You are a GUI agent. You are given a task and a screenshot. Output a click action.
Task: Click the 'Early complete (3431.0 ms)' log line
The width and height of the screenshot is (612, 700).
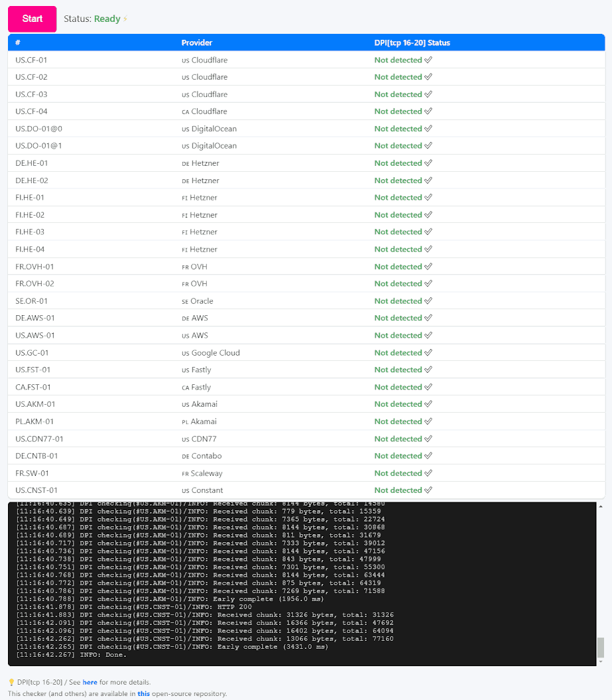pos(172,647)
